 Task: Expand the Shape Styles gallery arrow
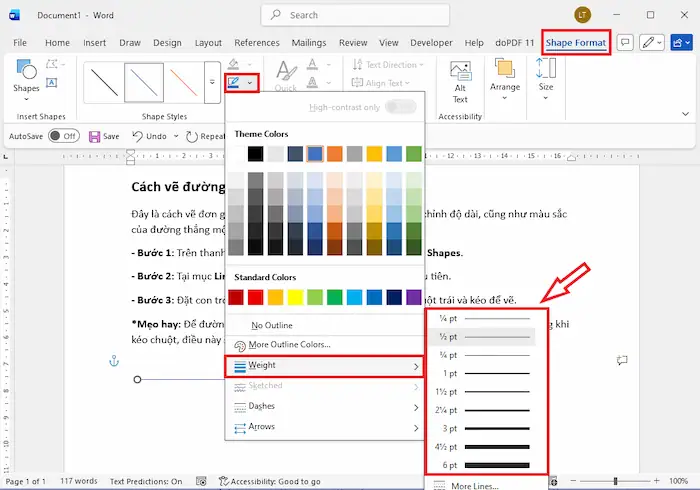tap(211, 84)
